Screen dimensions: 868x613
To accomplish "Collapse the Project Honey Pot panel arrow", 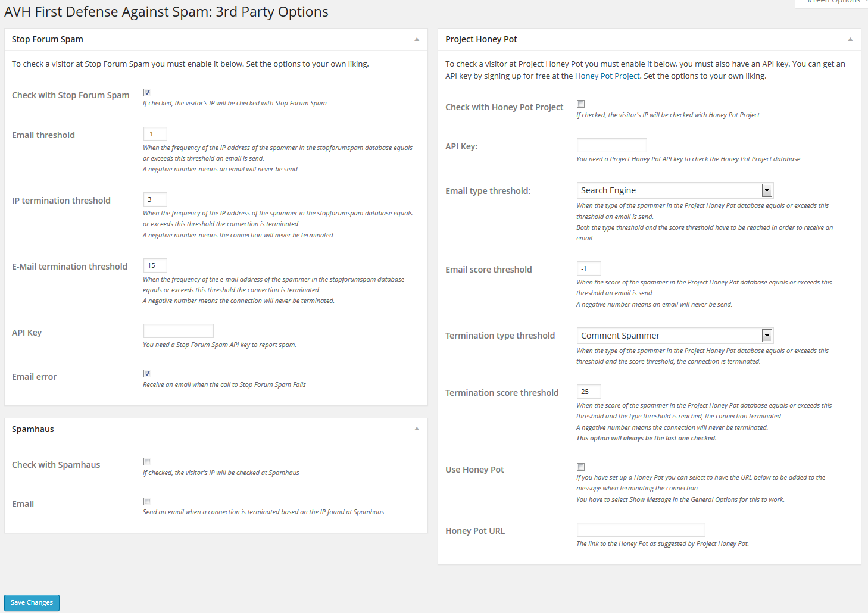I will 850,39.
